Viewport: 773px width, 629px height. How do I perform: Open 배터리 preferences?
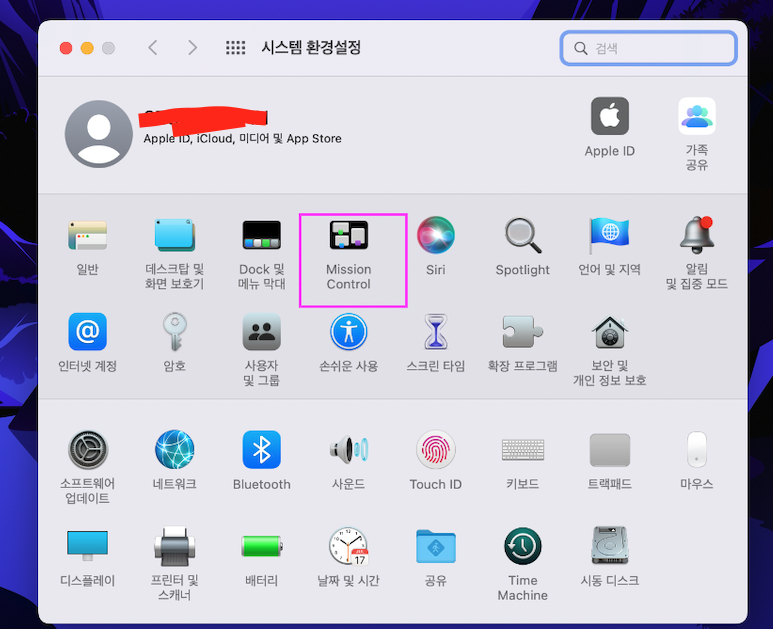[x=261, y=546]
